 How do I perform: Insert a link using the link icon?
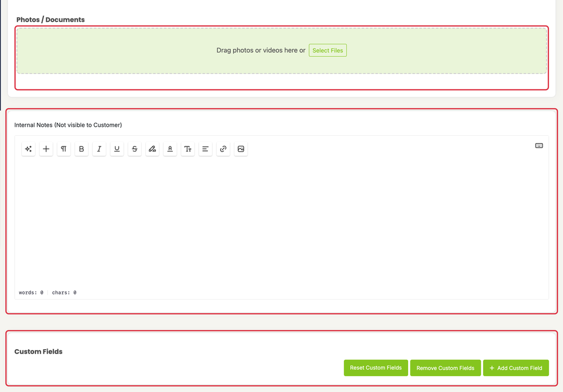(x=223, y=149)
